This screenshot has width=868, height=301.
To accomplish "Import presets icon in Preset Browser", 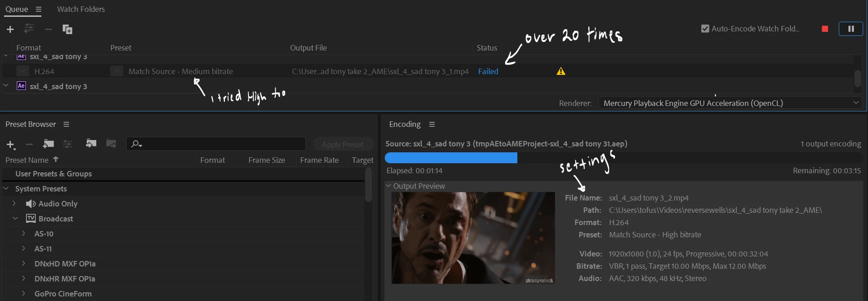I will click(91, 143).
